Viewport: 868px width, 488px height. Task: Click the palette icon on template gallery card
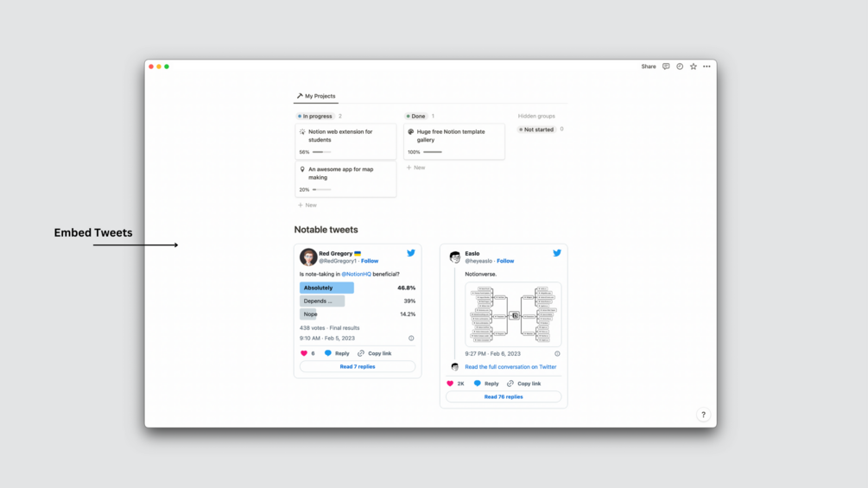(x=411, y=131)
